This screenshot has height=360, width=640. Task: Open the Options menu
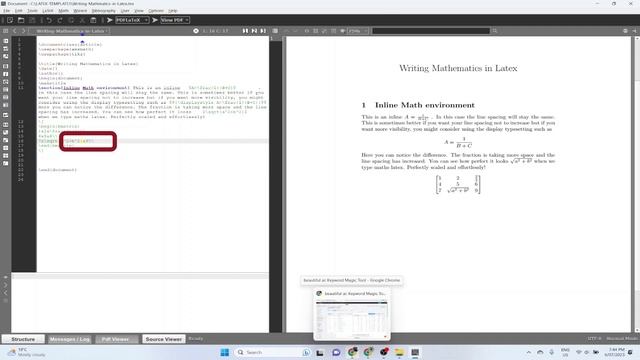coord(156,11)
